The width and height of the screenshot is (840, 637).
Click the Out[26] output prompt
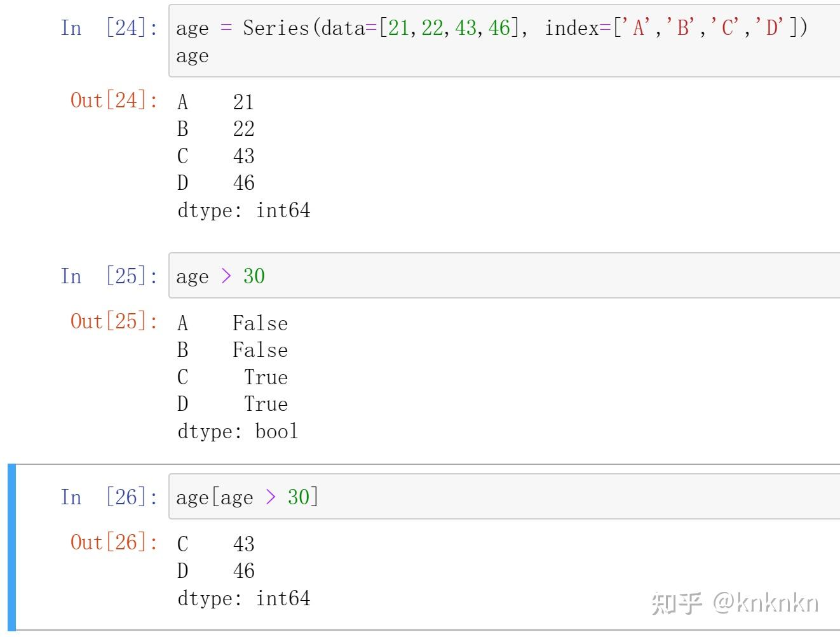(x=114, y=542)
